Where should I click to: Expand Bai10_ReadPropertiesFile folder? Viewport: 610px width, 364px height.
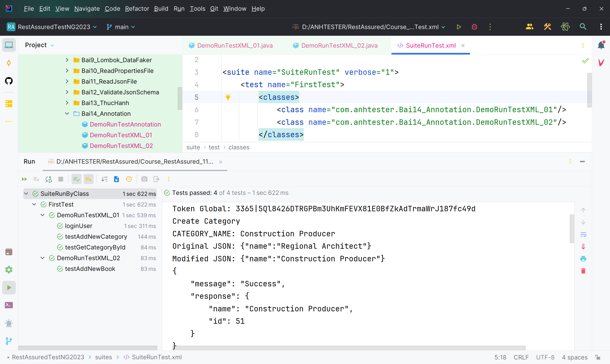(x=67, y=71)
